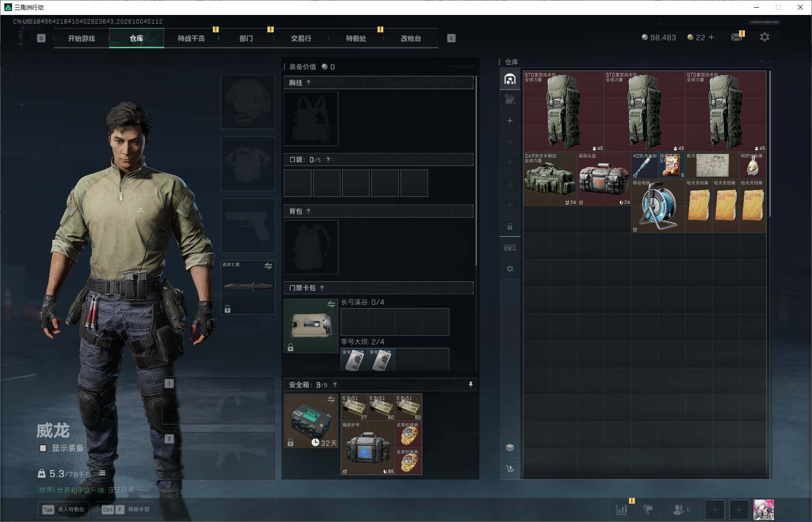Toggle the 显示装备 checkbox
Image resolution: width=812 pixels, height=522 pixels.
[43, 448]
